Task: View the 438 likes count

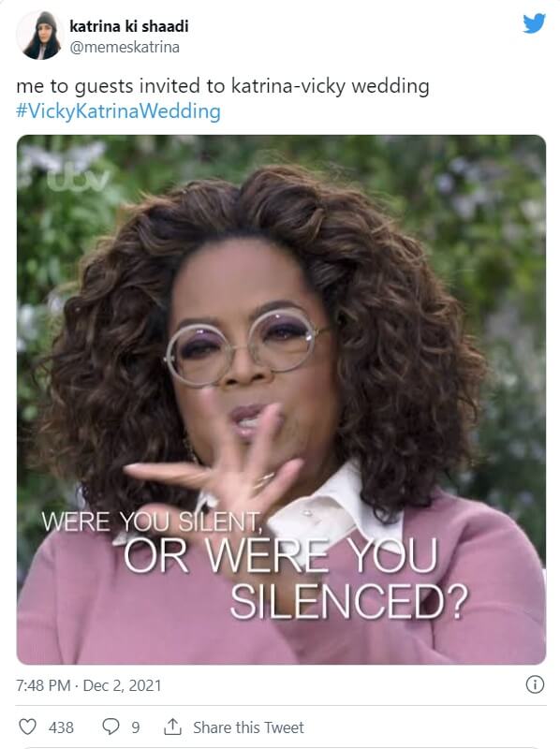Action: click(x=61, y=727)
